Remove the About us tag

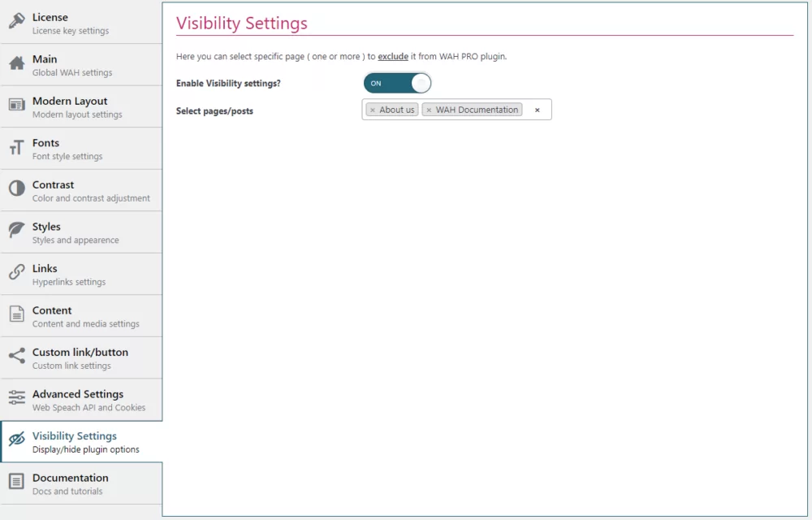[x=373, y=109]
